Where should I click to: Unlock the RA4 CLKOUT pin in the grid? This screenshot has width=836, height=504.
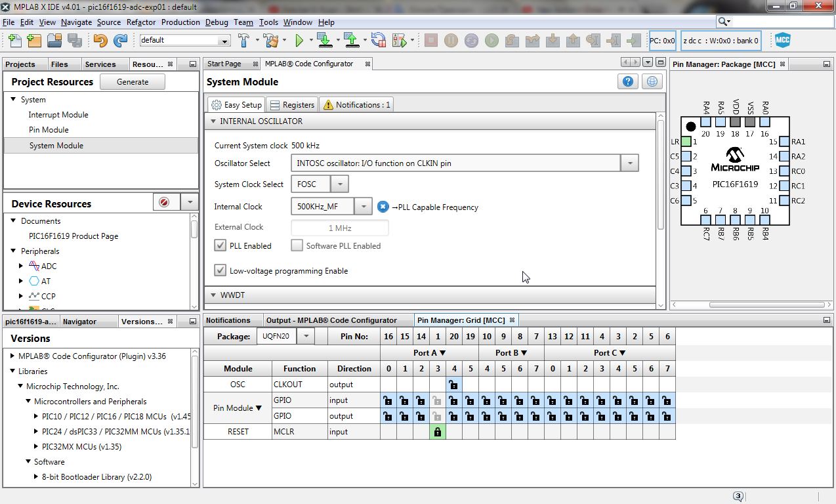(453, 384)
